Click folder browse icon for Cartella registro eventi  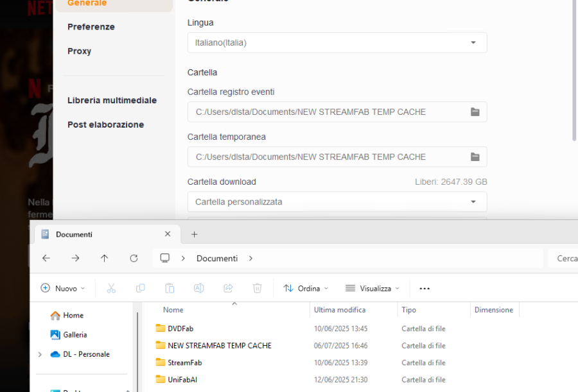pos(475,112)
